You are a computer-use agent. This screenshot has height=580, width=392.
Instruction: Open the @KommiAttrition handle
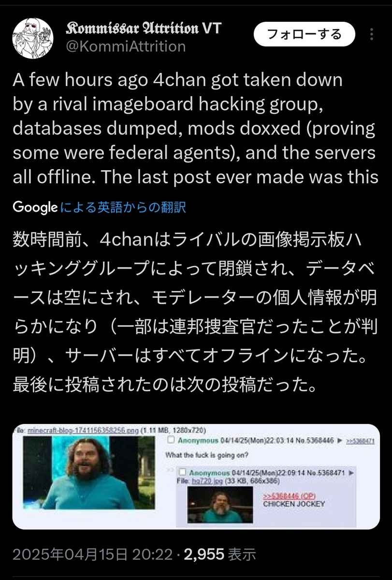(125, 46)
